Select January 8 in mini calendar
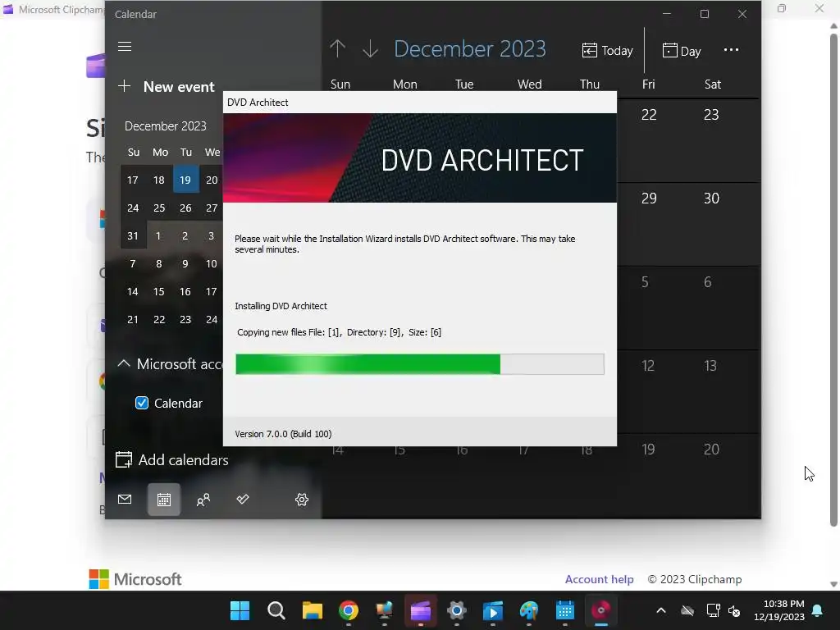 point(159,263)
